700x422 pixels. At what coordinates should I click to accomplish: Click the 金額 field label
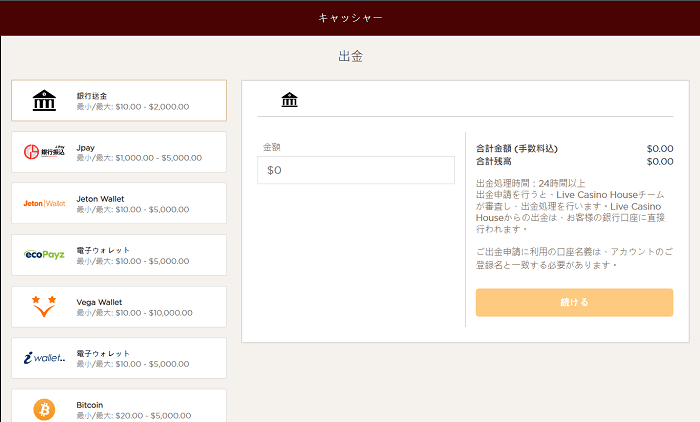271,147
